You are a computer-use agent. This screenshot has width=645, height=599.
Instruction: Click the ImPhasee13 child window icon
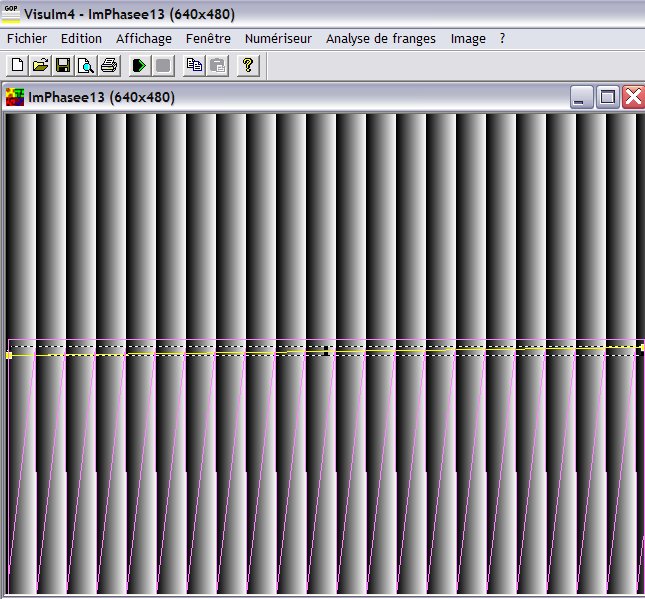15,97
